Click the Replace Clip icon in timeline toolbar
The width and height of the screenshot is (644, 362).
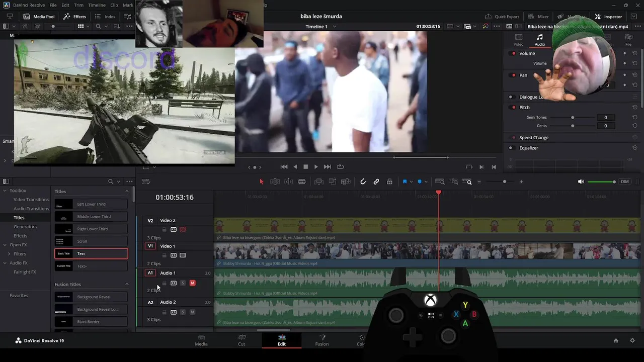[x=346, y=182]
